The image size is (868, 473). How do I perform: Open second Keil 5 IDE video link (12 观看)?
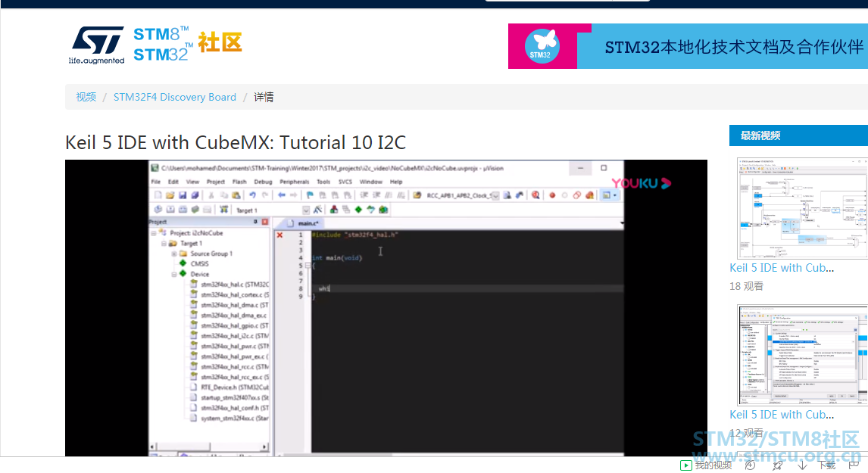782,415
